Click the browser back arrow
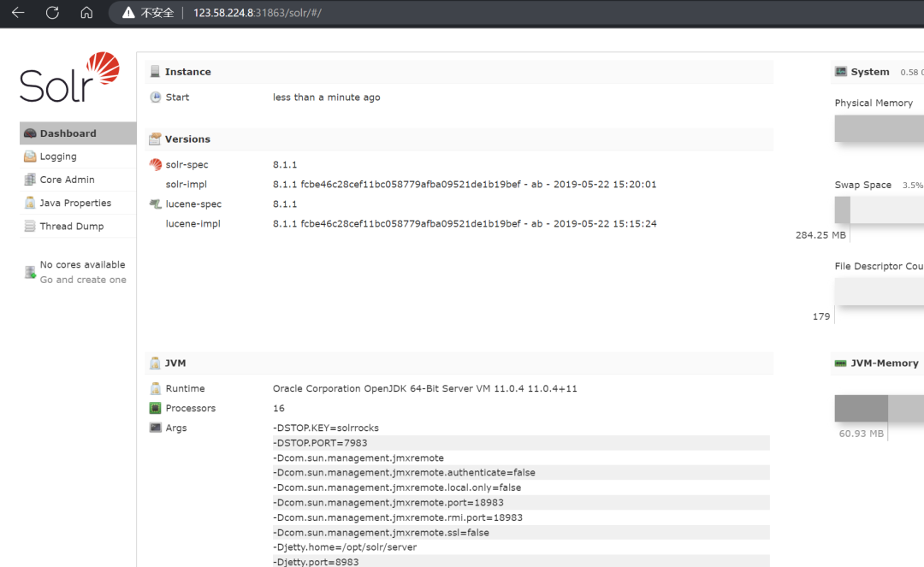924x567 pixels. [x=18, y=12]
